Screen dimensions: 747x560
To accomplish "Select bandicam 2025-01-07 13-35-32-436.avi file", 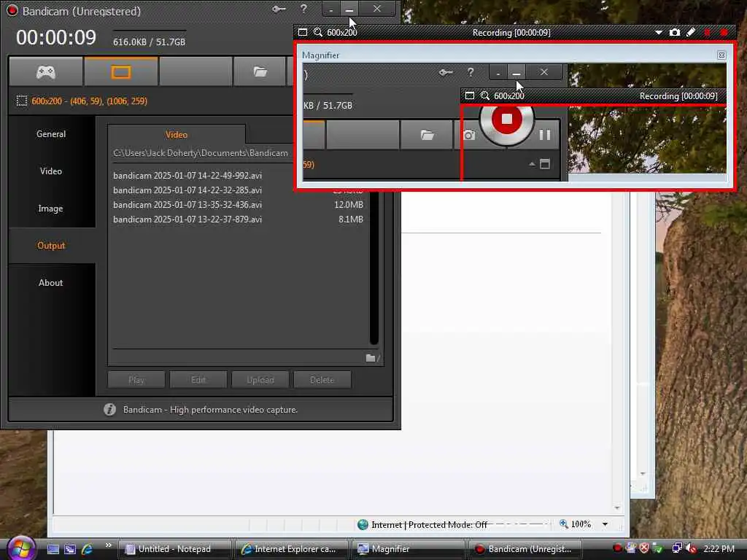I will pos(187,205).
